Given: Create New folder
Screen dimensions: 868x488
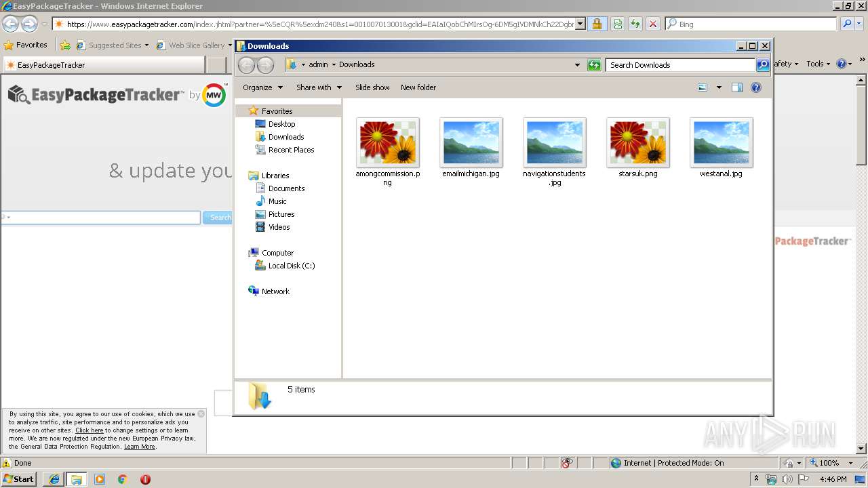Looking at the screenshot, I should tap(418, 87).
